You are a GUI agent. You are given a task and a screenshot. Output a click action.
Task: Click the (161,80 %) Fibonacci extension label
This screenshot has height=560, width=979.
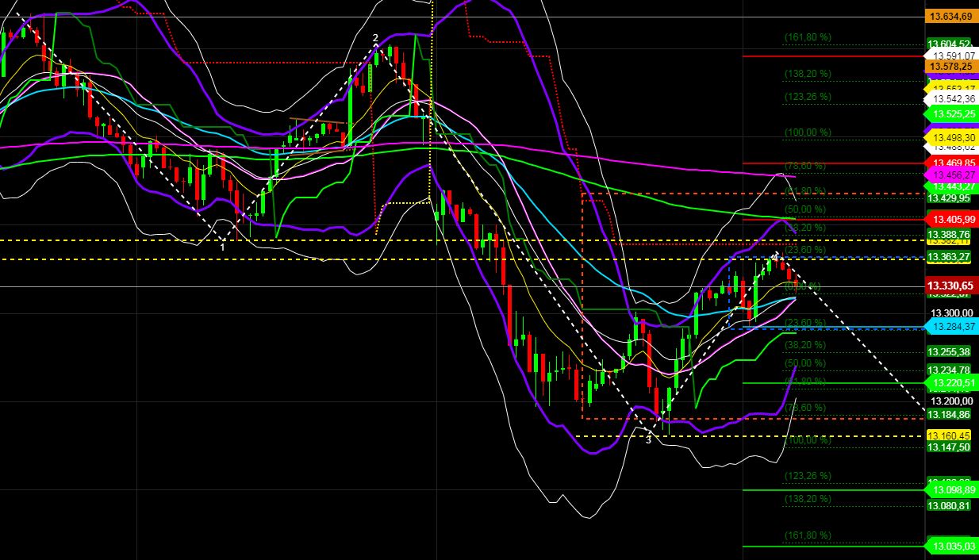(x=804, y=36)
